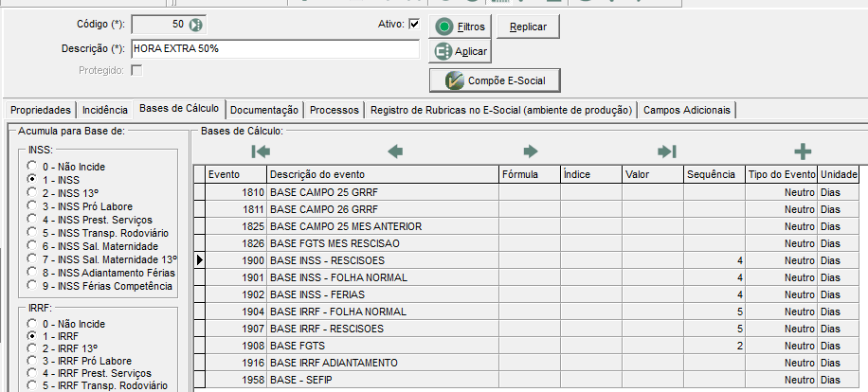Click the Descrição field with HORA EXTRA 50%
This screenshot has width=868, height=392.
click(x=275, y=48)
